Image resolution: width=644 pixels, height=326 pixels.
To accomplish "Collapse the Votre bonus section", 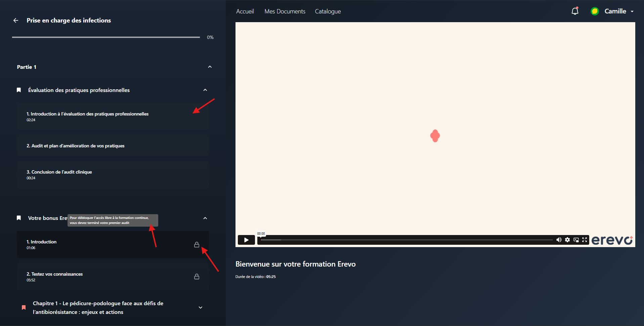I will click(205, 218).
